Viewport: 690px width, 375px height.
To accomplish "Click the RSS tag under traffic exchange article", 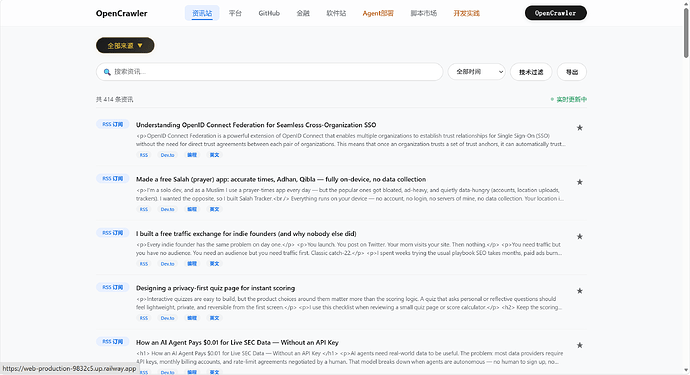I will (x=144, y=264).
